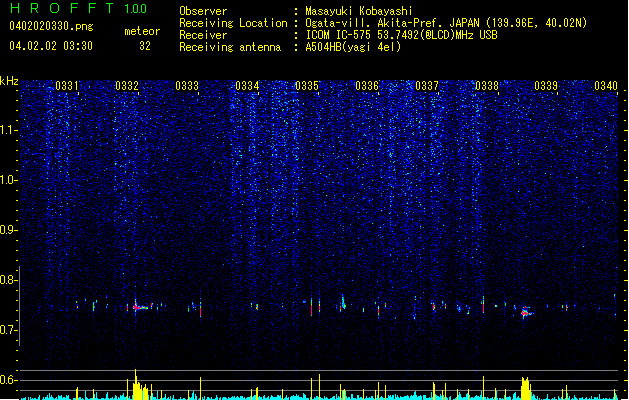629x400 pixels.
Task: Click the ICOM IC-575 receiver value
Action: point(401,35)
